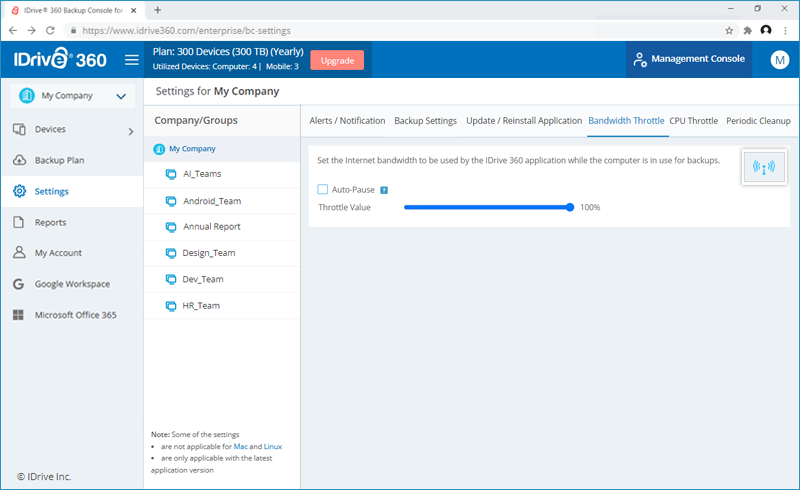800x490 pixels.
Task: Open the browser extensions puzzle icon
Action: (x=747, y=31)
